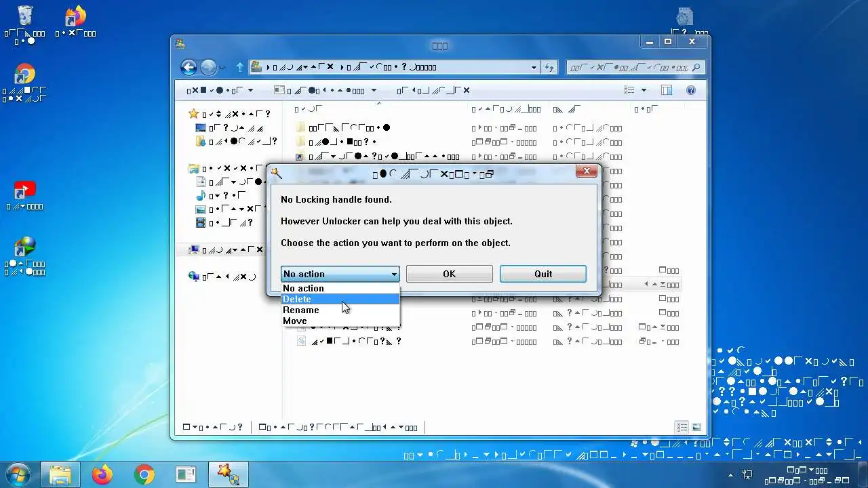Go up one folder with the blue up arrow
The height and width of the screenshot is (488, 868).
(239, 67)
